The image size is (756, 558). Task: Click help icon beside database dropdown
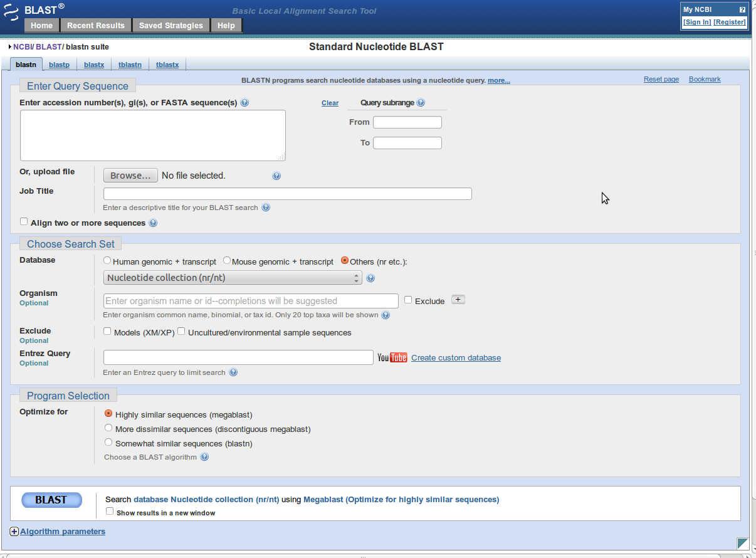(x=370, y=278)
